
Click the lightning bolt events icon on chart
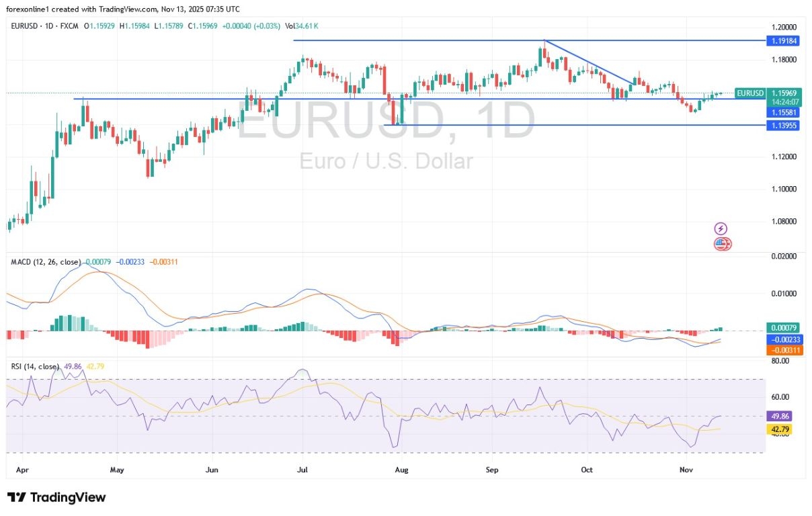coord(720,228)
